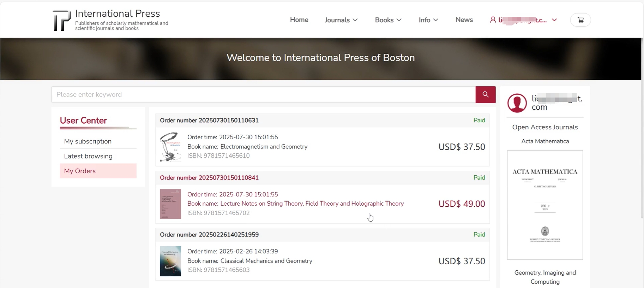Click Paid status of order 20250226140251959
Image resolution: width=644 pixels, height=288 pixels.
pyautogui.click(x=479, y=235)
